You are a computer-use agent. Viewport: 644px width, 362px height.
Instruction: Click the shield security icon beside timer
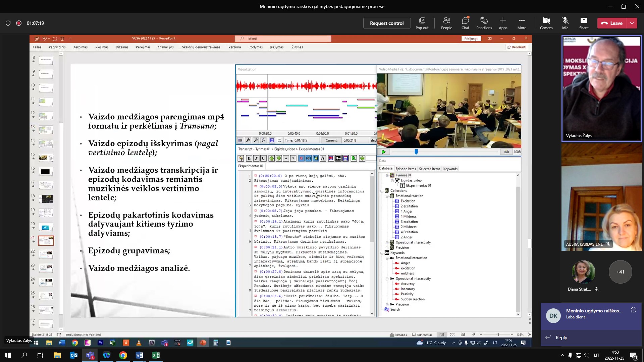pos(8,23)
